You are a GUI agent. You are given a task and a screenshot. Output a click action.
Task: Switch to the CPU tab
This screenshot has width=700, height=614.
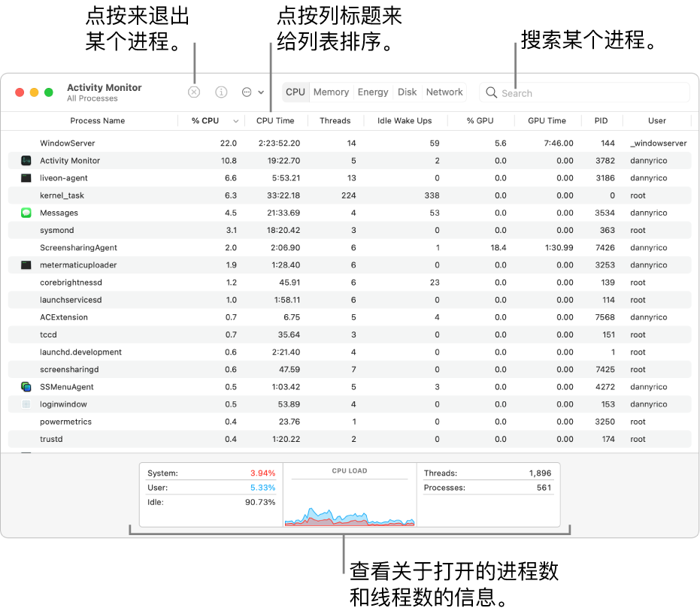coord(295,92)
